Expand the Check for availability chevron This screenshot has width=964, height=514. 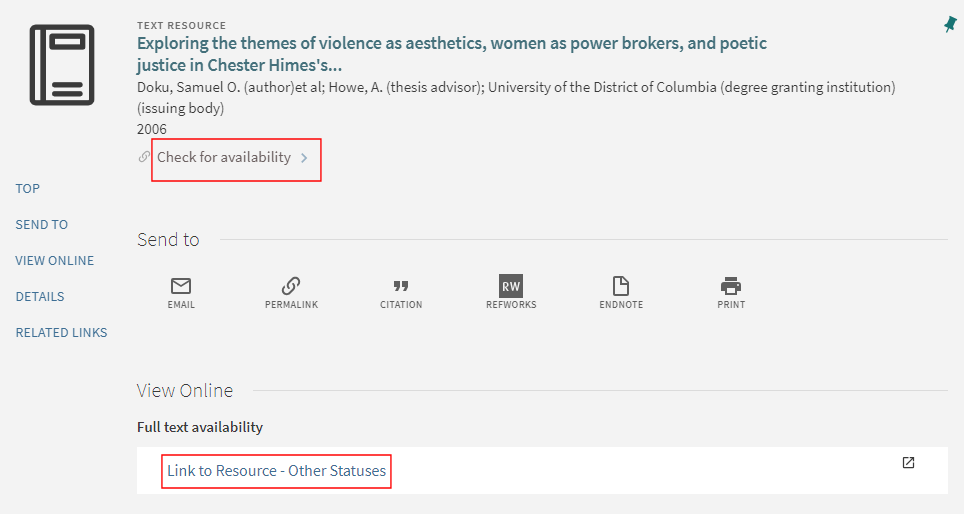(x=304, y=158)
